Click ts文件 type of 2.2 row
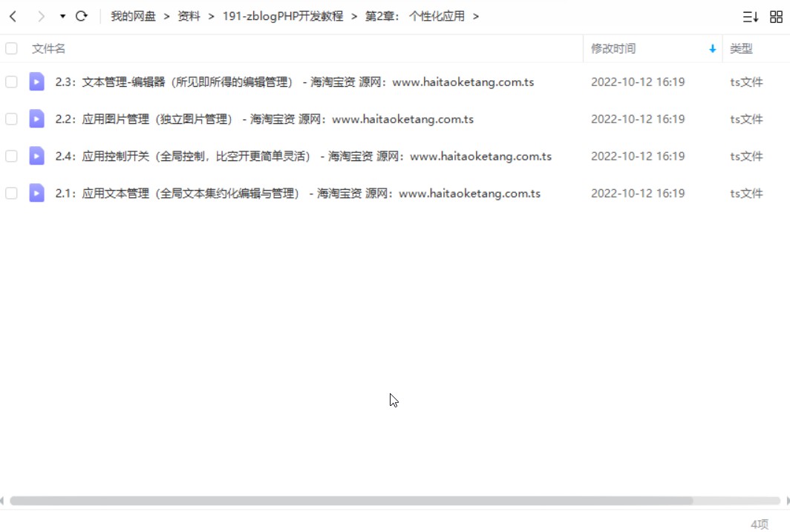The width and height of the screenshot is (790, 532). tap(746, 119)
